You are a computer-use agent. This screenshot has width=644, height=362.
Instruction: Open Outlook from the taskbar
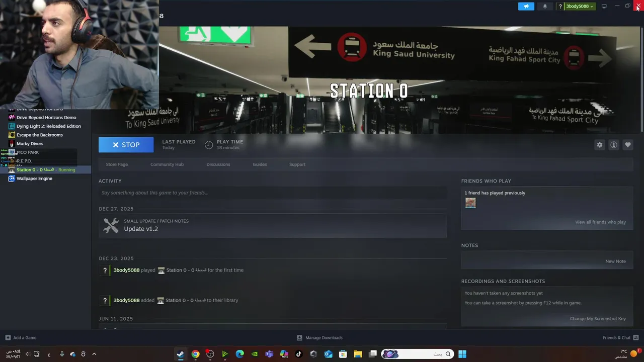(328, 354)
